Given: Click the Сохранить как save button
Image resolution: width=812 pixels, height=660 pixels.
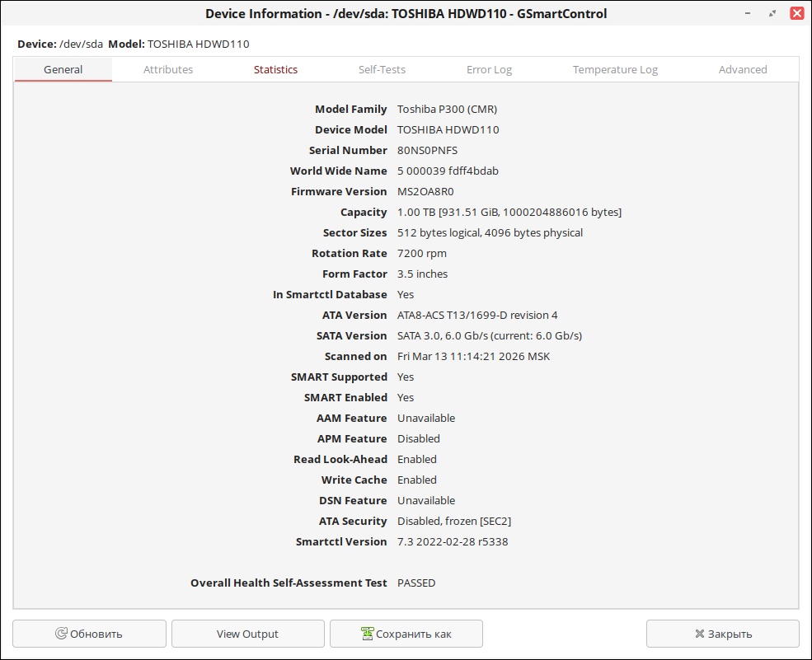Looking at the screenshot, I should click(406, 634).
